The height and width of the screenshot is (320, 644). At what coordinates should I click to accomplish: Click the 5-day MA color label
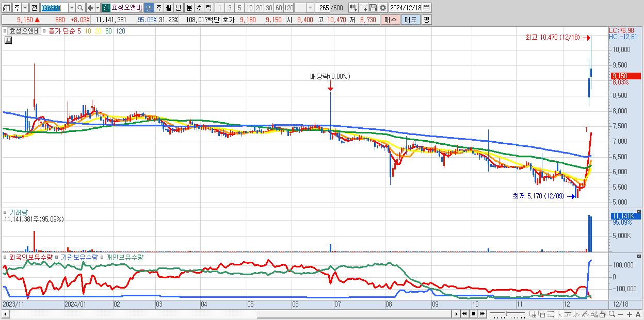click(79, 31)
